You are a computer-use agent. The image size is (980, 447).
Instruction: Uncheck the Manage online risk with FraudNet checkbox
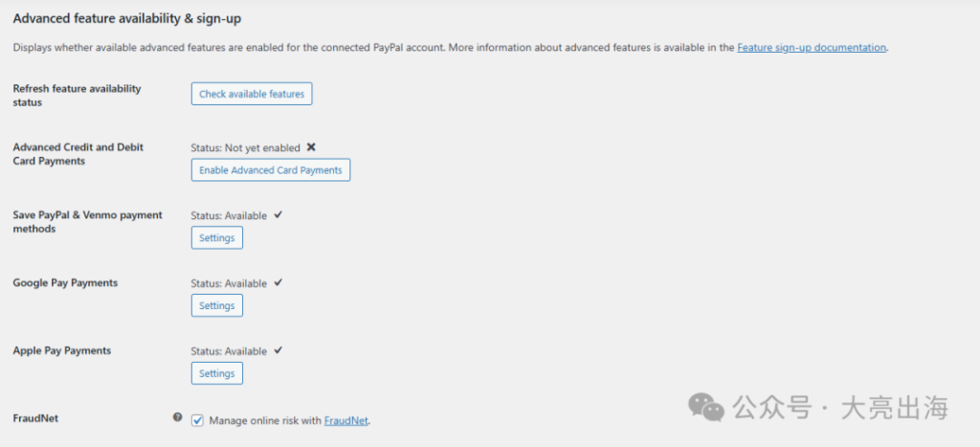point(197,420)
